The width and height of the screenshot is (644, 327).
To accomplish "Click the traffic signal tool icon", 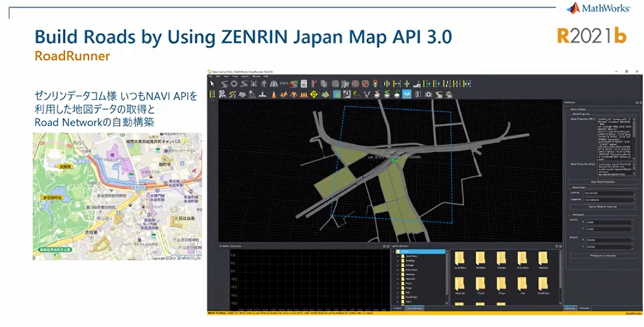I will tap(375, 84).
